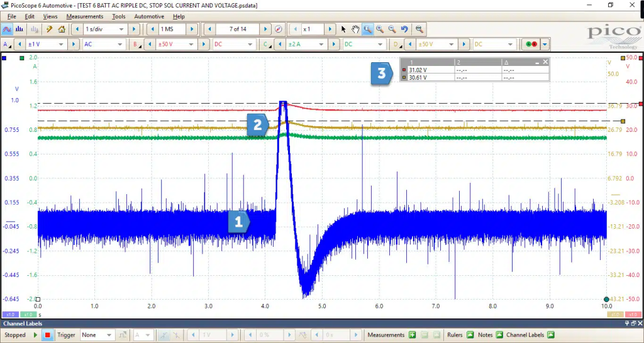Open the File menu
Screen dimensions: 644x343
(x=11, y=16)
